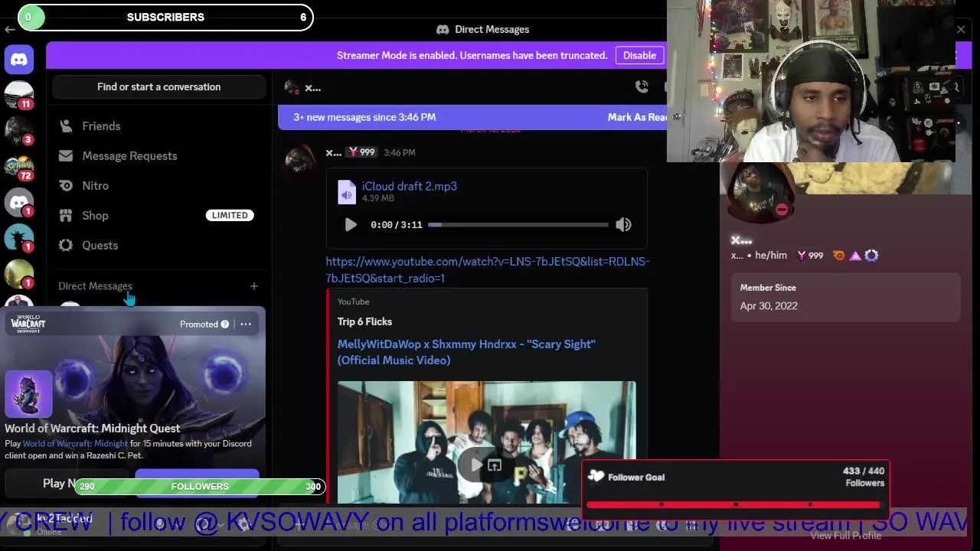Open the profile panel avatar
Image resolution: width=980 pixels, height=551 pixels.
pyautogui.click(x=760, y=191)
